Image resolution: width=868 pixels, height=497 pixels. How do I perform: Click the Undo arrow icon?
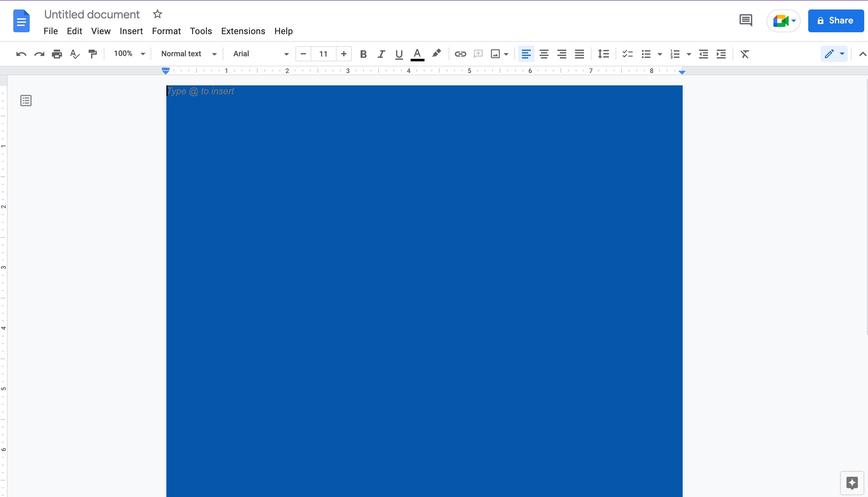(x=21, y=54)
